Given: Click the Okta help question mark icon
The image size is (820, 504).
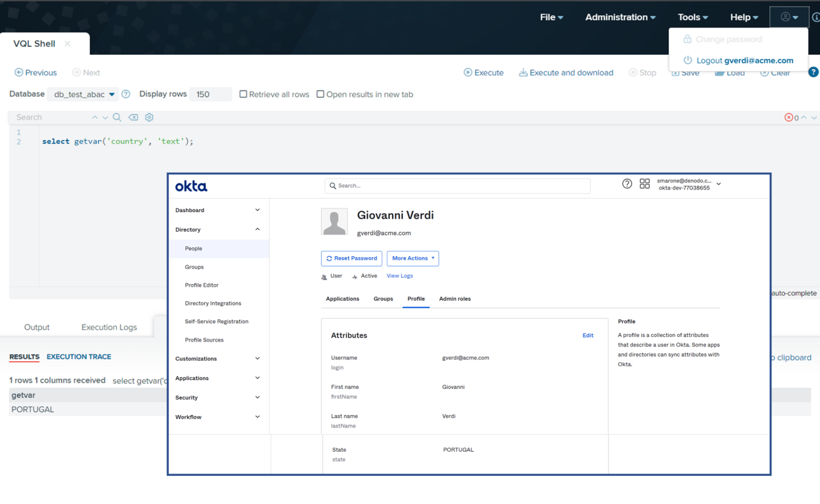Looking at the screenshot, I should [627, 184].
